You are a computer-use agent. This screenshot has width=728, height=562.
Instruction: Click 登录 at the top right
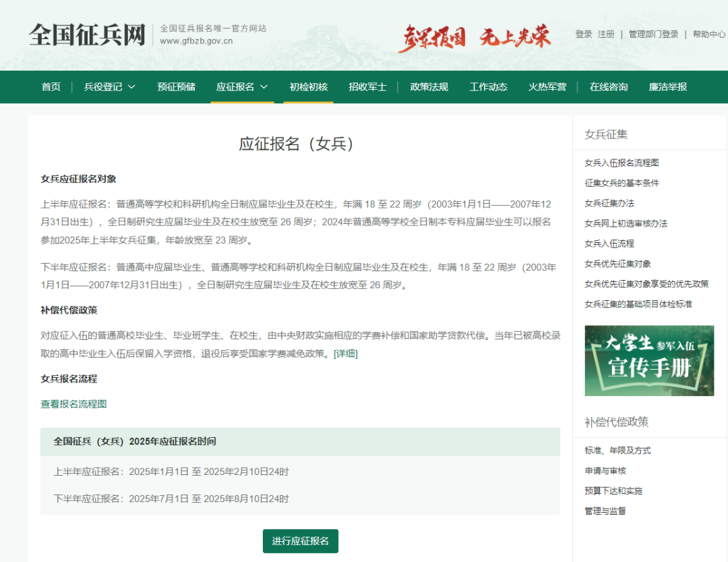(x=583, y=34)
